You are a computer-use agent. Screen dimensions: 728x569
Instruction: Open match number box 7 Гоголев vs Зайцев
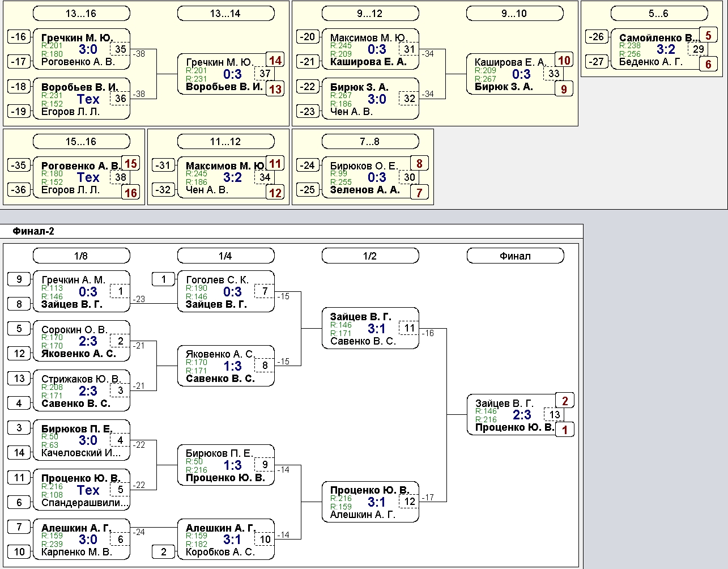[265, 291]
